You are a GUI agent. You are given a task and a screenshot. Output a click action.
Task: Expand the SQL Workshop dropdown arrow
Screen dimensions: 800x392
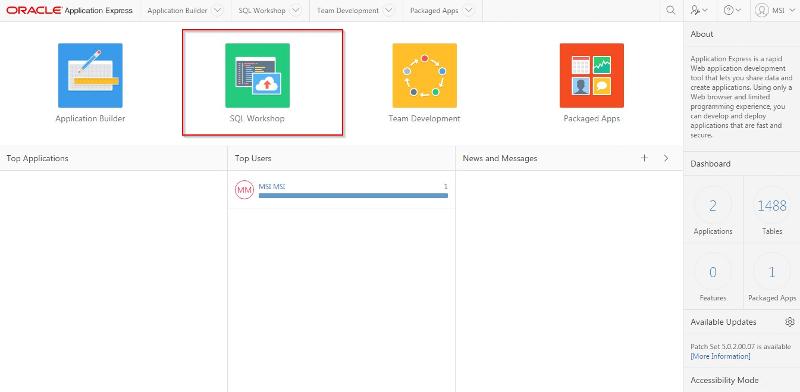pyautogui.click(x=295, y=10)
